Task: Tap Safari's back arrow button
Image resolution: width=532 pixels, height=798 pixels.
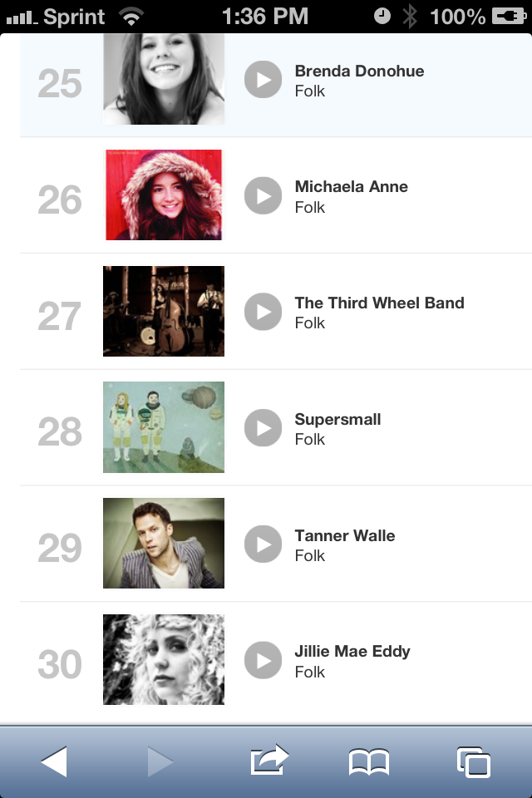Action: (x=54, y=761)
